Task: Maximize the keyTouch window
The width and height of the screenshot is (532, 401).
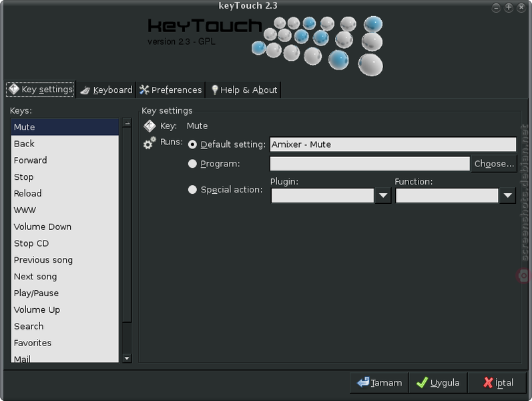Action: click(x=509, y=7)
